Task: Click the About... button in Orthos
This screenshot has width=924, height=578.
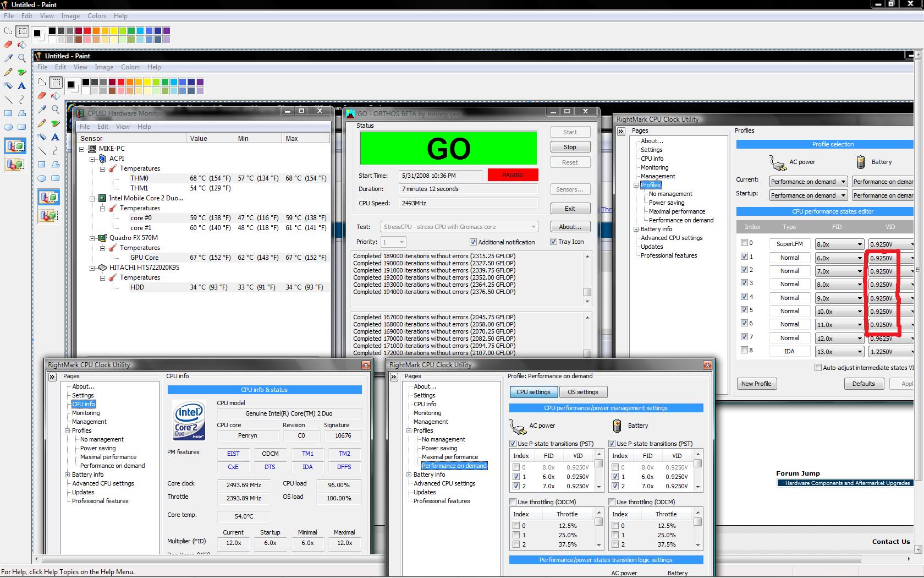Action: (x=570, y=227)
